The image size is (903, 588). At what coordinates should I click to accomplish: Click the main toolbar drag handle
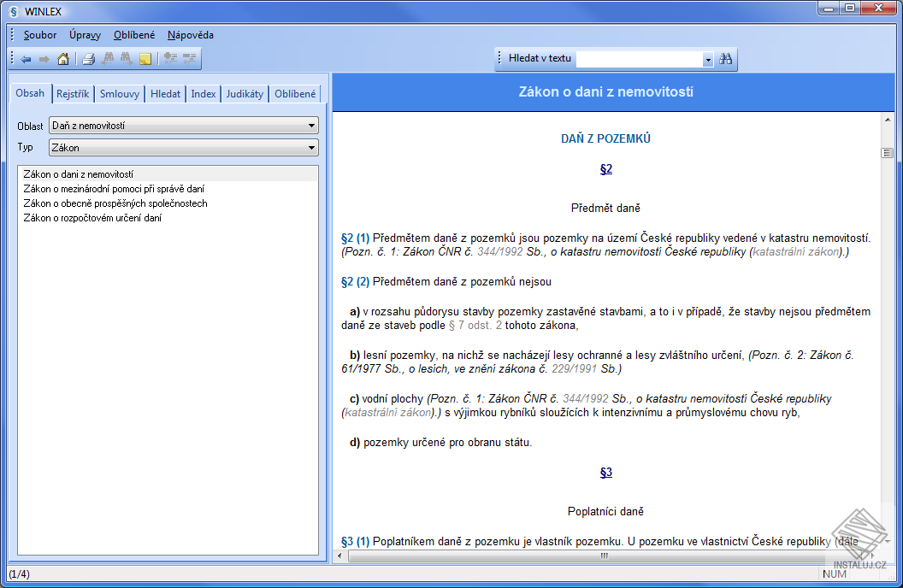[x=12, y=59]
